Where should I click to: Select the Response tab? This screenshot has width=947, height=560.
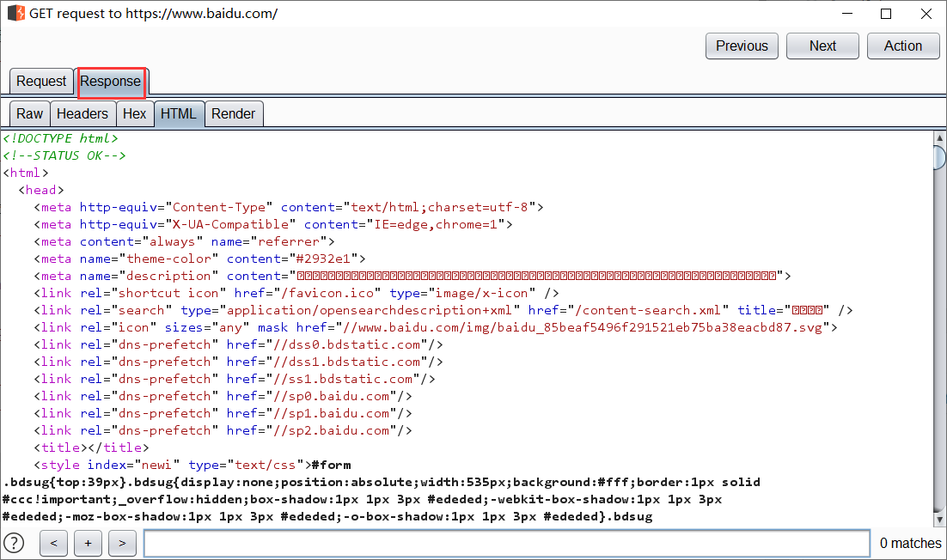click(x=111, y=82)
